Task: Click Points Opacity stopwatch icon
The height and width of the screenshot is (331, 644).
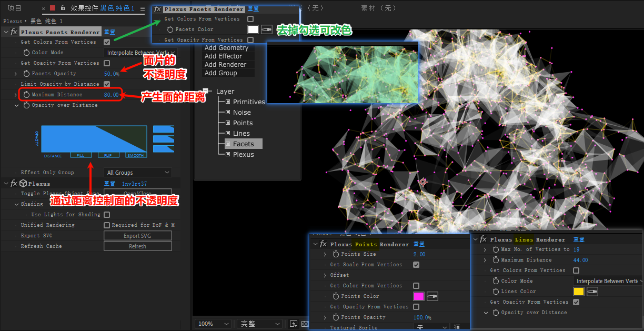Action: (336, 317)
